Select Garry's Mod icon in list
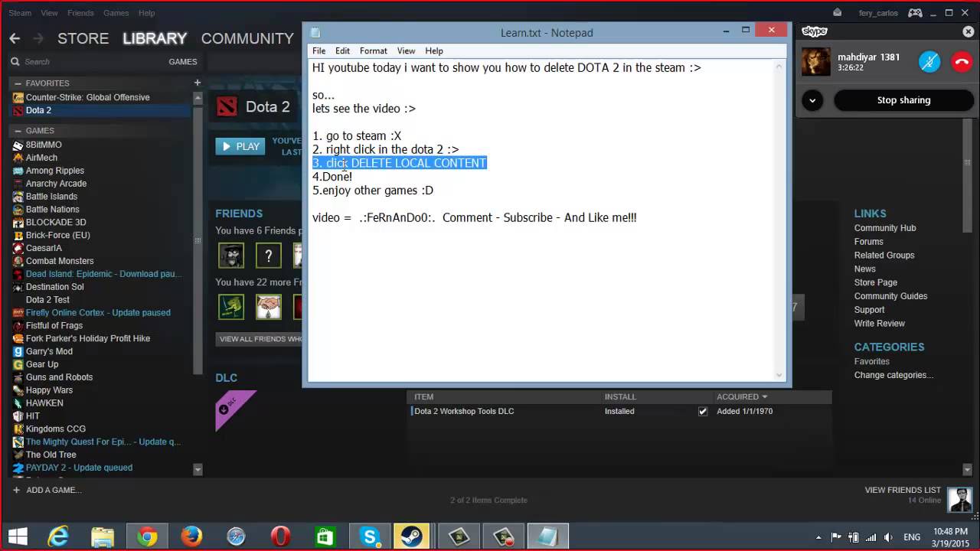This screenshot has height=551, width=980. [x=18, y=351]
